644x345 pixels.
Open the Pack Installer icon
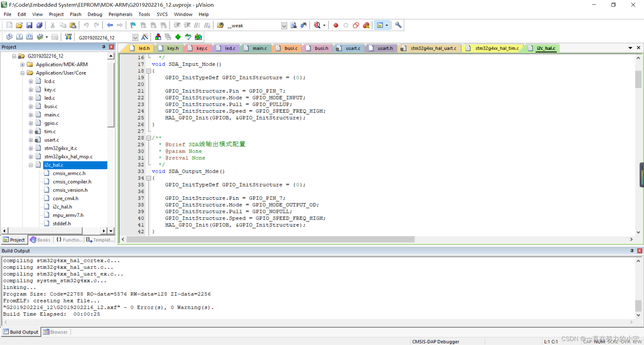pos(198,37)
